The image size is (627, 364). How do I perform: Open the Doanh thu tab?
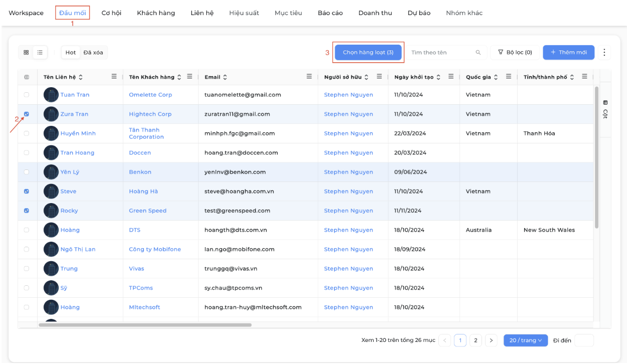(x=375, y=13)
